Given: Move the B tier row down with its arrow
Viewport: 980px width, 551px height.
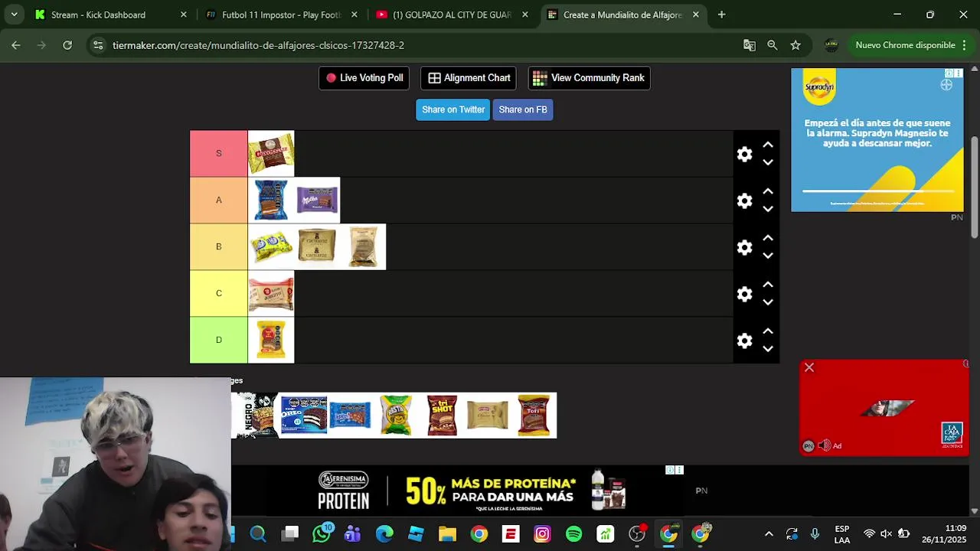Looking at the screenshot, I should point(768,256).
